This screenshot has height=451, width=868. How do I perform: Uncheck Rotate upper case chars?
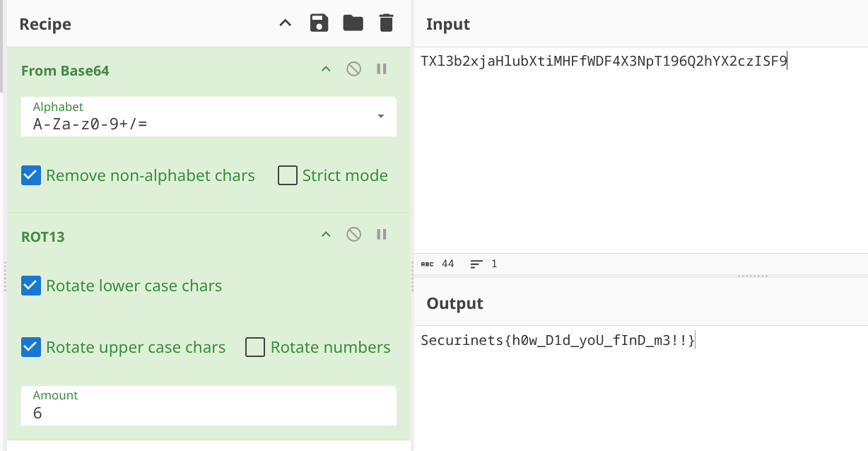(x=31, y=347)
